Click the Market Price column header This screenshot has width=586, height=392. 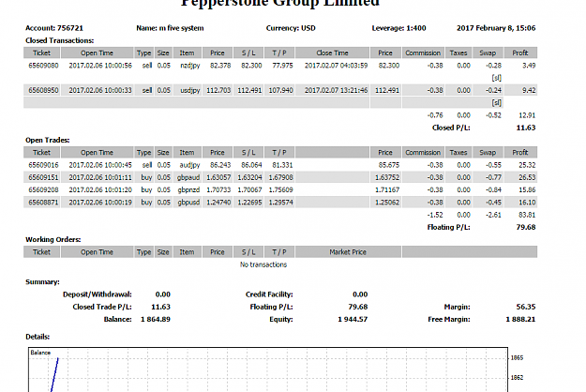(x=348, y=252)
